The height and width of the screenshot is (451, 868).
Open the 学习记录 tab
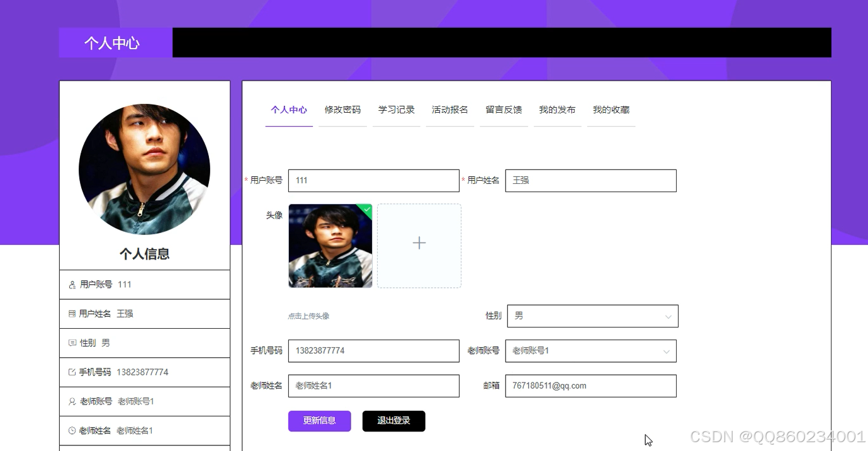click(397, 110)
